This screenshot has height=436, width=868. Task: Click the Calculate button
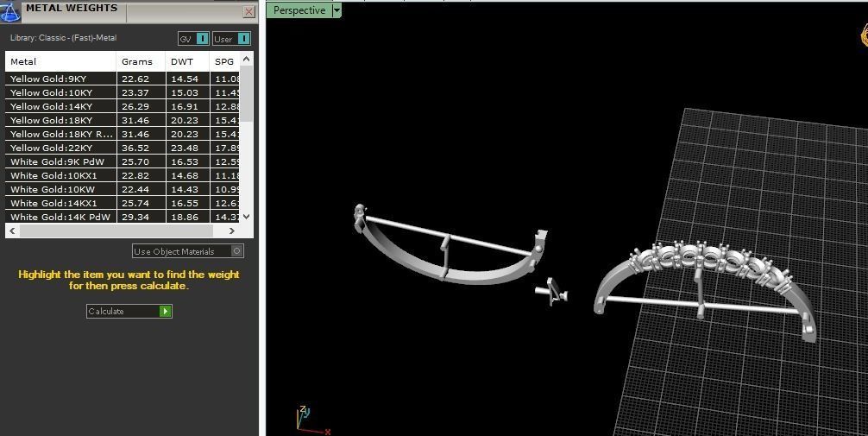click(129, 312)
